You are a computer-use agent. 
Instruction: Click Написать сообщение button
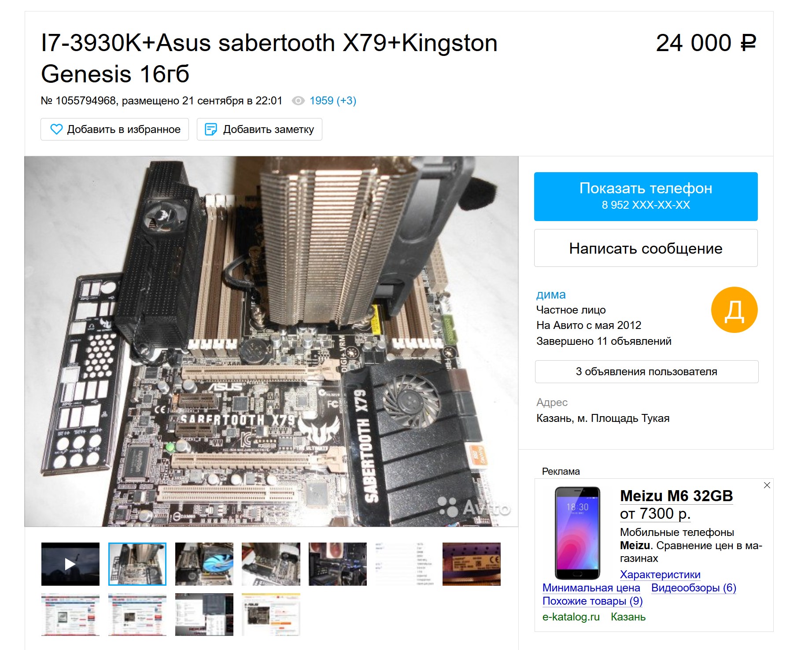[x=646, y=248]
